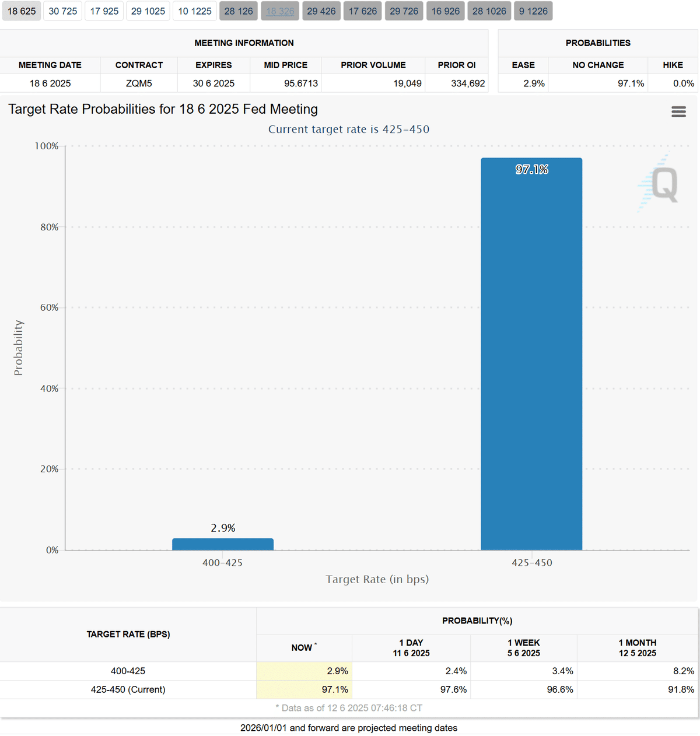Open the 28 126 projected meeting tab

click(x=239, y=11)
